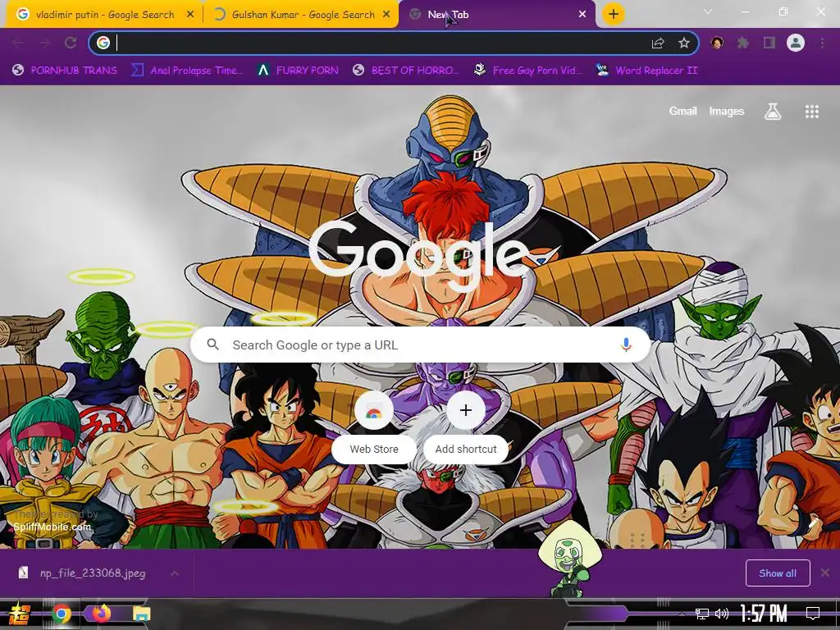Click Add shortcut
The width and height of the screenshot is (840, 630).
pos(466,424)
